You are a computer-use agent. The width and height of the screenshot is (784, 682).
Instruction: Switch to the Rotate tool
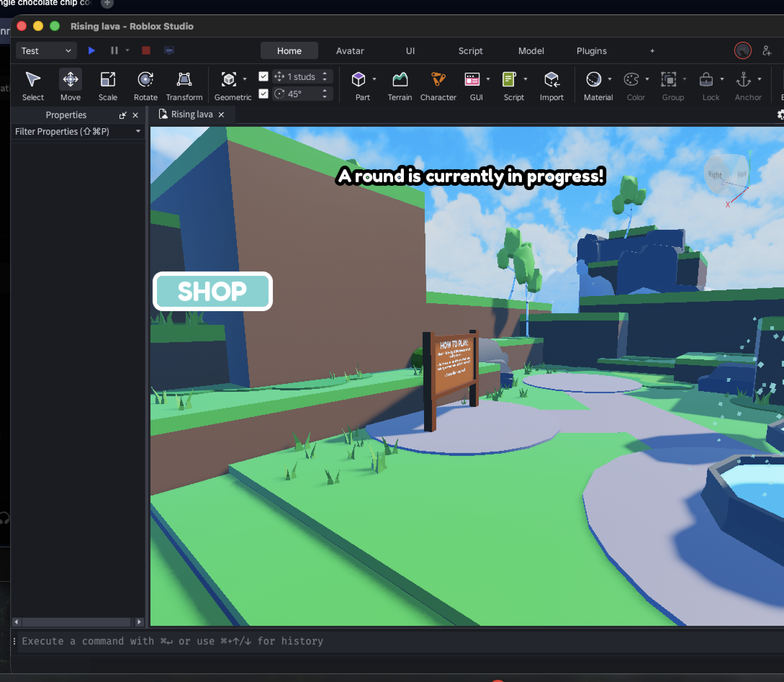[145, 85]
